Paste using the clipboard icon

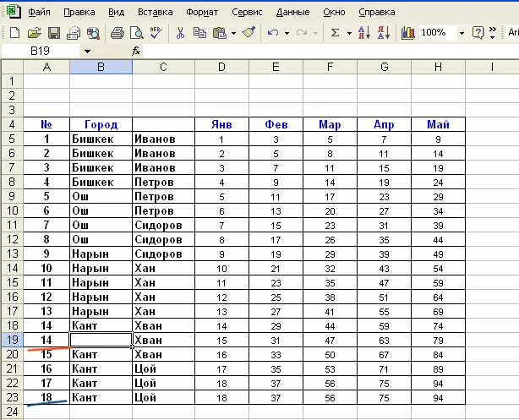point(220,33)
